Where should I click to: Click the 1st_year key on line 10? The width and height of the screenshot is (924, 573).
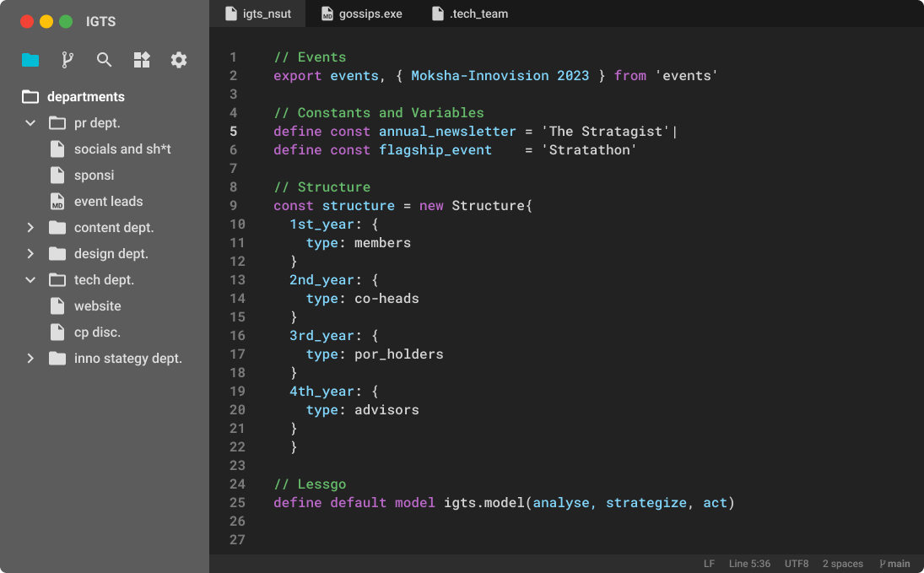coord(322,224)
